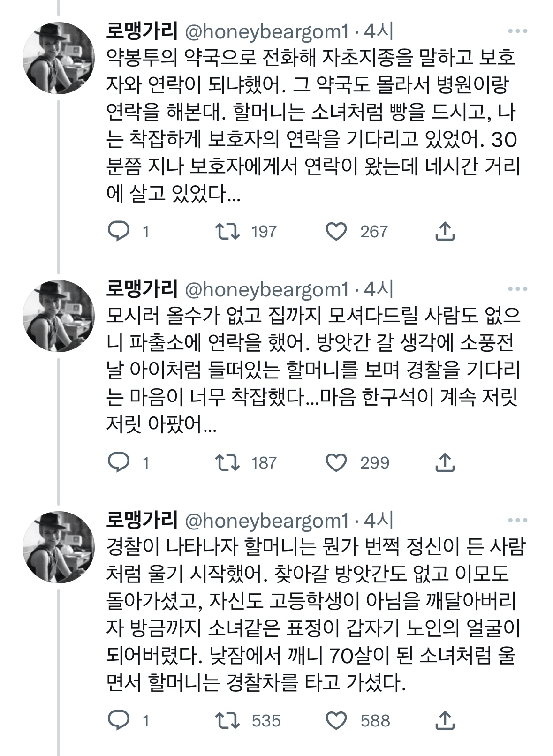The width and height of the screenshot is (553, 756).
Task: Retweet the tweet showing 197 retweets
Action: click(227, 231)
